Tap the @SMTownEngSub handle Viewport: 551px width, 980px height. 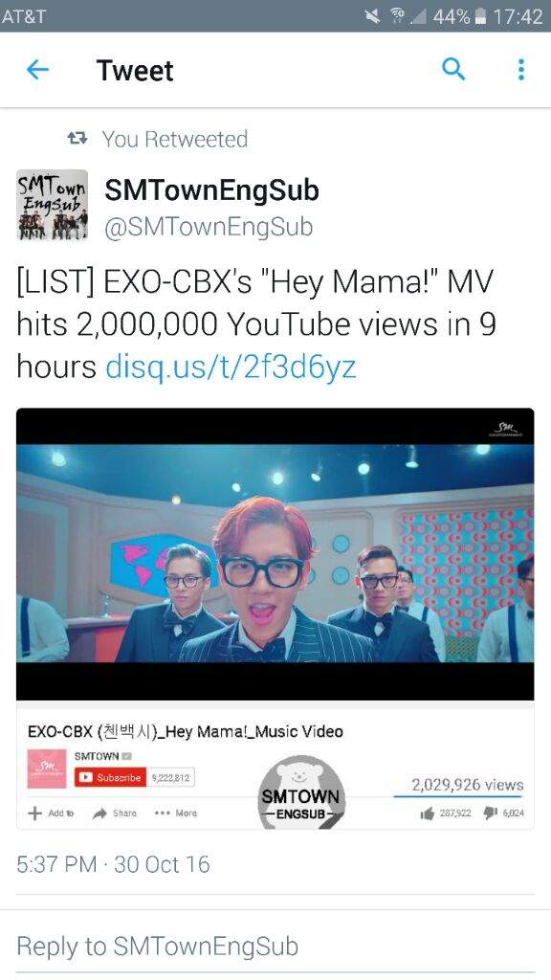tap(208, 227)
